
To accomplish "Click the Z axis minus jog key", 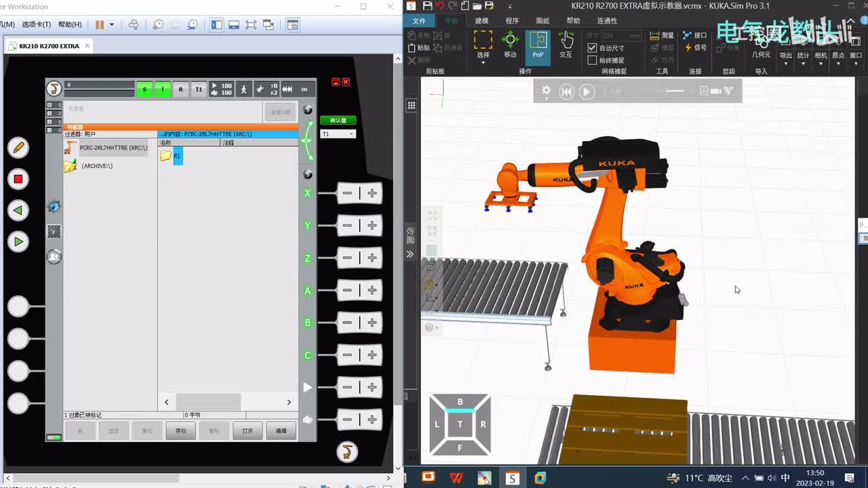I will 347,258.
